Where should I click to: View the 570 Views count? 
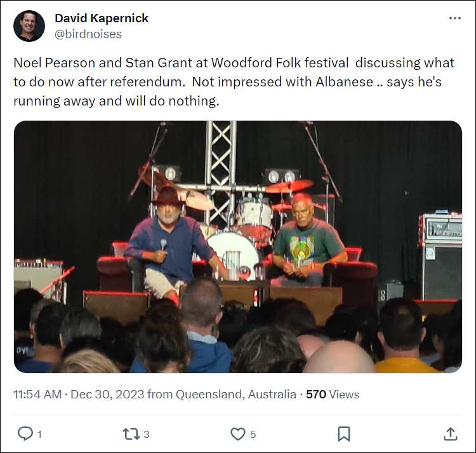333,395
